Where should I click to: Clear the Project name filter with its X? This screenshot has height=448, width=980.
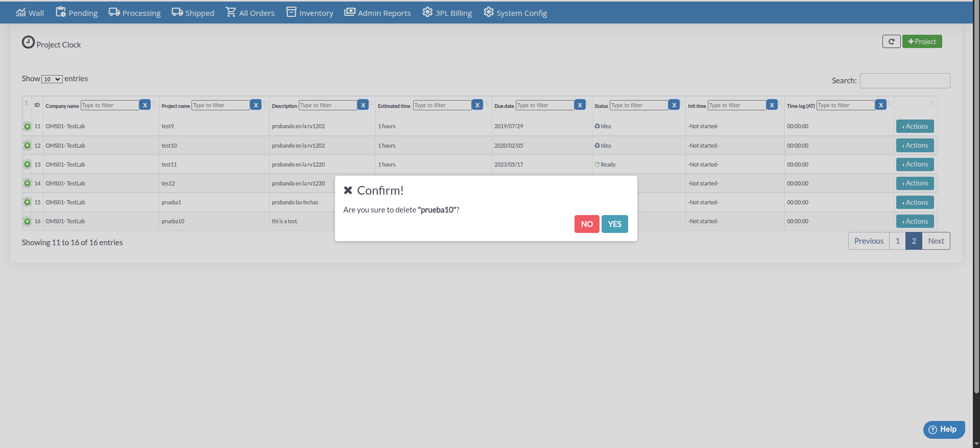256,105
